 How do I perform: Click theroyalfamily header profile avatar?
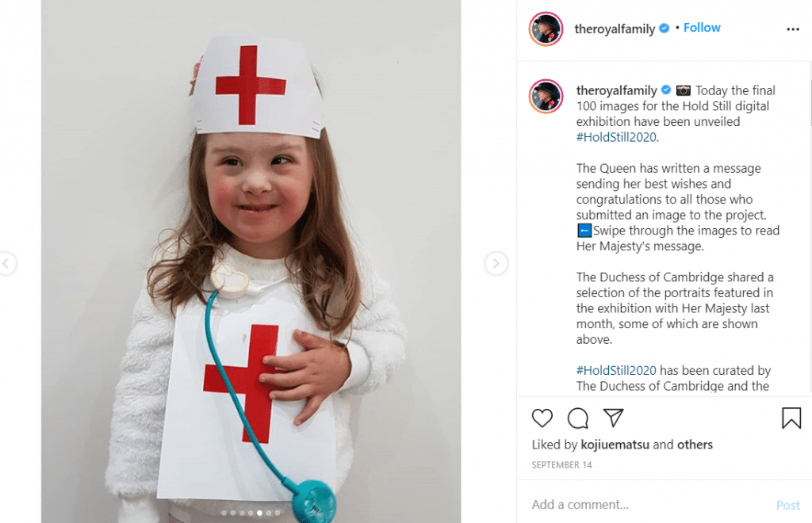coord(546,29)
